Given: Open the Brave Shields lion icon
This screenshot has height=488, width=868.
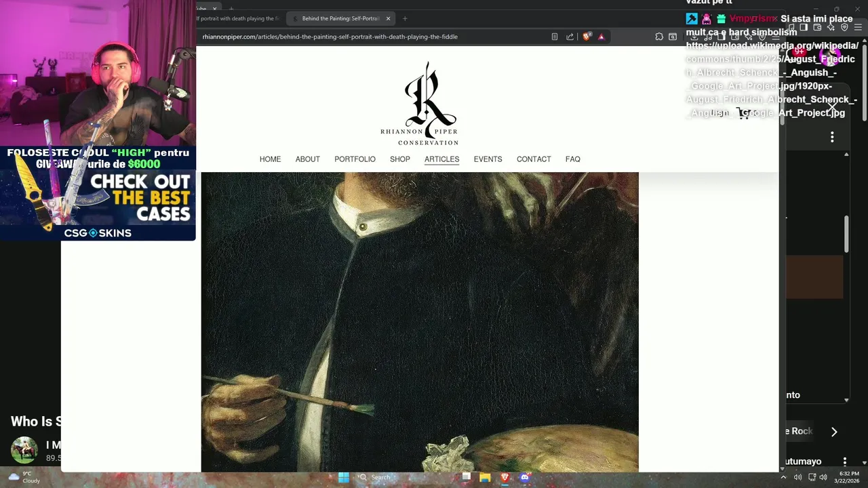Looking at the screenshot, I should (x=587, y=37).
